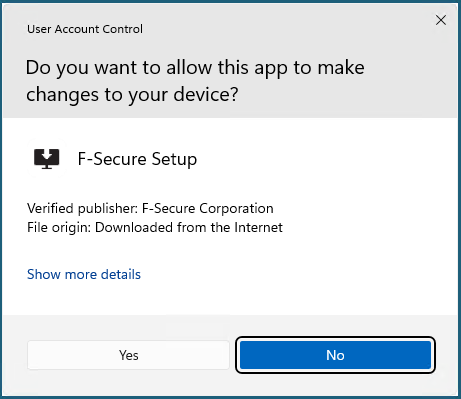Click the word 'Setup' in app name
The image size is (461, 399).
(x=174, y=159)
